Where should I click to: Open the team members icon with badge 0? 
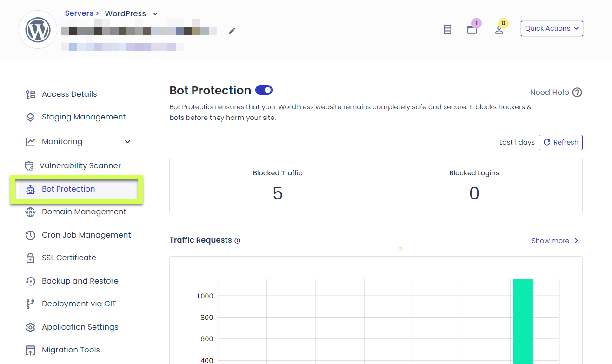(x=499, y=30)
